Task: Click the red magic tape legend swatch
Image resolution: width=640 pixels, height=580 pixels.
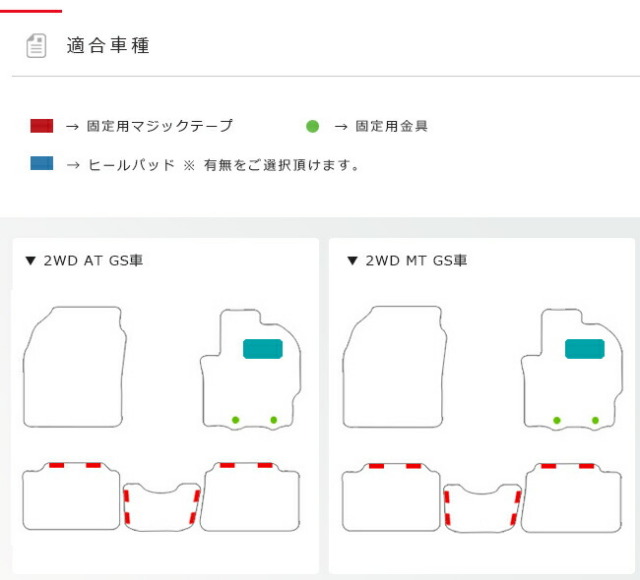Action: pos(41,126)
